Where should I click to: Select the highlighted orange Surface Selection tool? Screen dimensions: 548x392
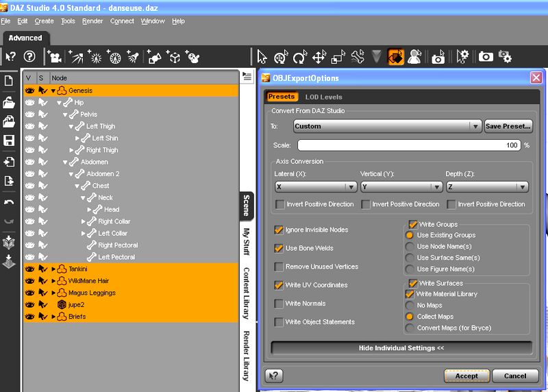(396, 57)
